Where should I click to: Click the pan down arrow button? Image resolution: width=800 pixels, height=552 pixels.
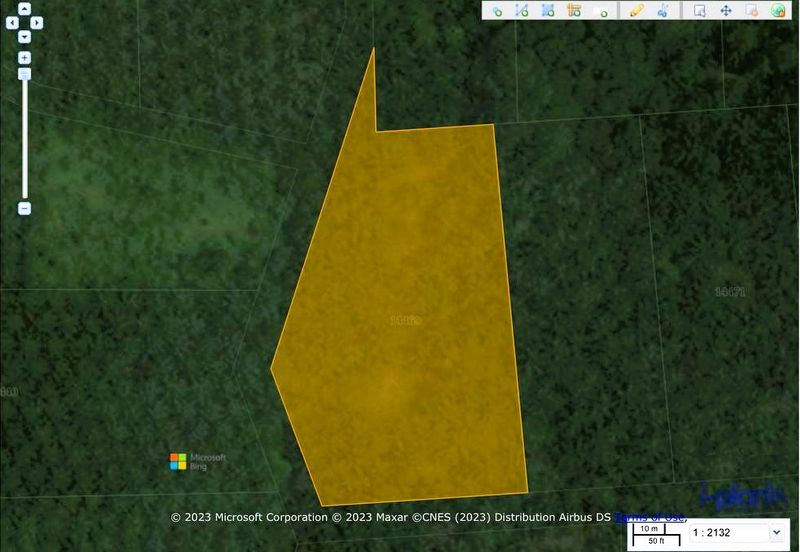tap(24, 36)
